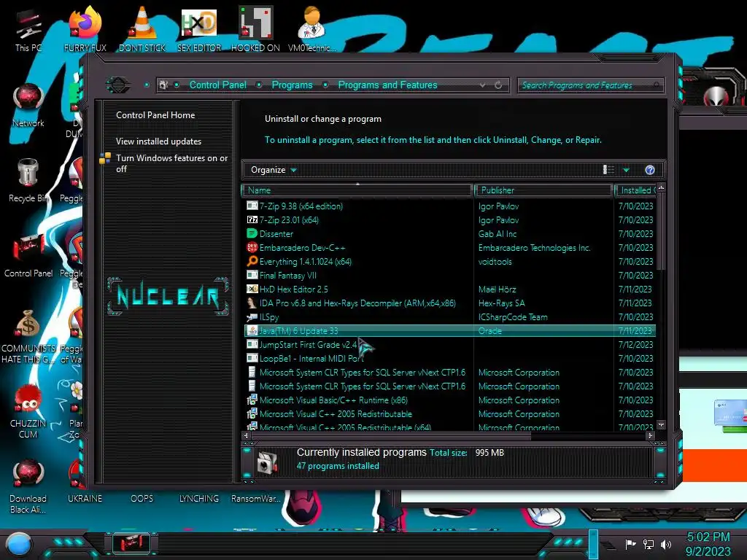Open the Action Center flag tray icon
747x560 pixels.
pos(630,544)
